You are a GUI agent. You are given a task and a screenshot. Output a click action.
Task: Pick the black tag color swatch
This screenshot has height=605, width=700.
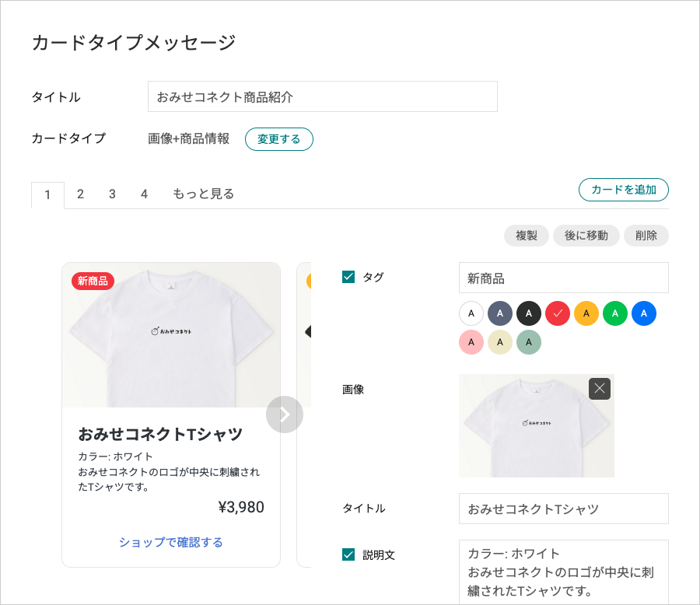(529, 313)
